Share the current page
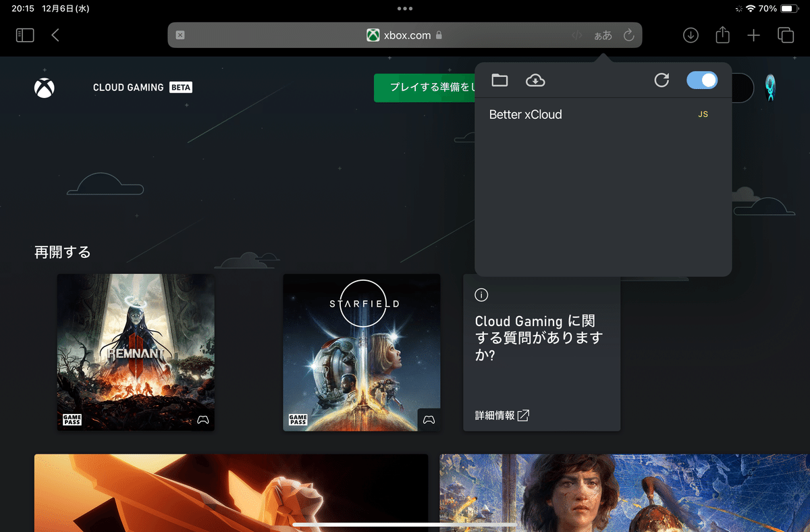The width and height of the screenshot is (810, 532). tap(722, 34)
